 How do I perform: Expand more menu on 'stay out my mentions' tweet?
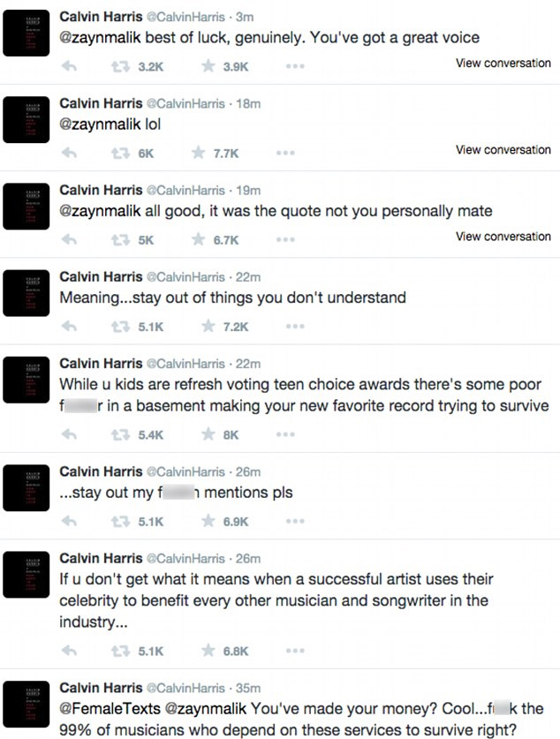pos(284,522)
